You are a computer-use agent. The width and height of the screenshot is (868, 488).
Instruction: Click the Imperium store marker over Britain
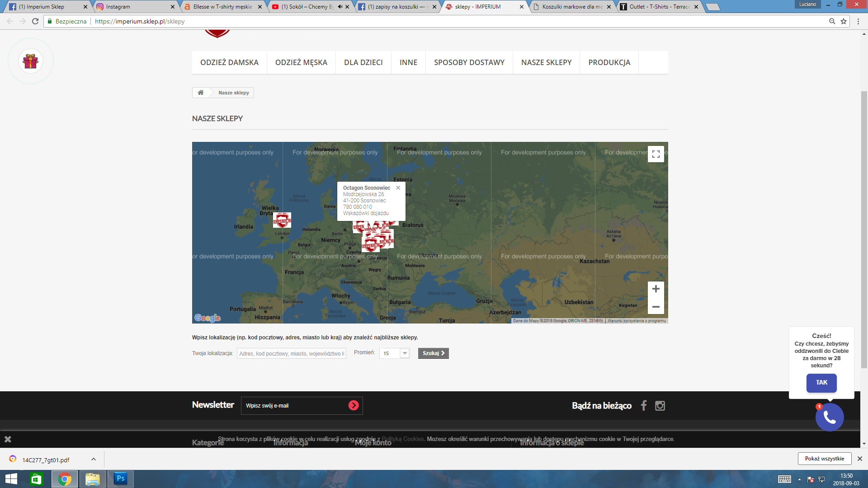point(282,221)
